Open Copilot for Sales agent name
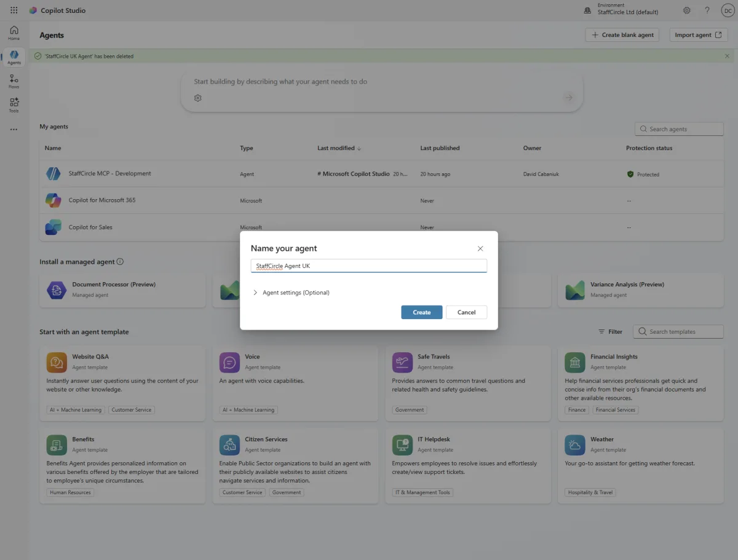 (x=90, y=227)
